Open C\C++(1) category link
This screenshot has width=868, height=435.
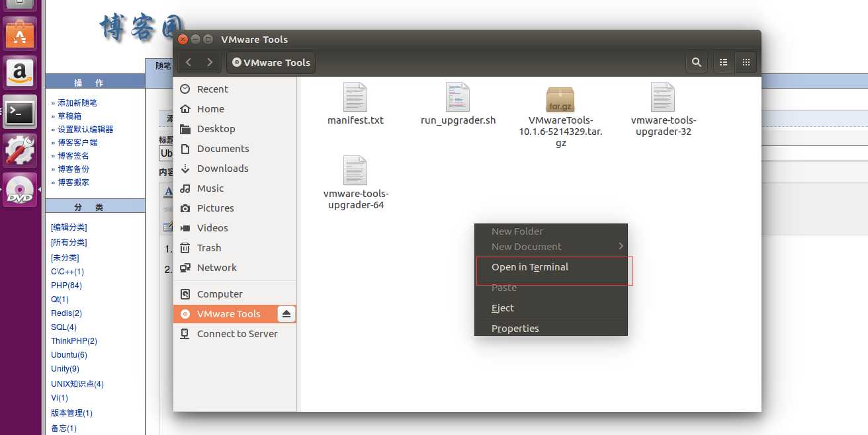pos(67,272)
